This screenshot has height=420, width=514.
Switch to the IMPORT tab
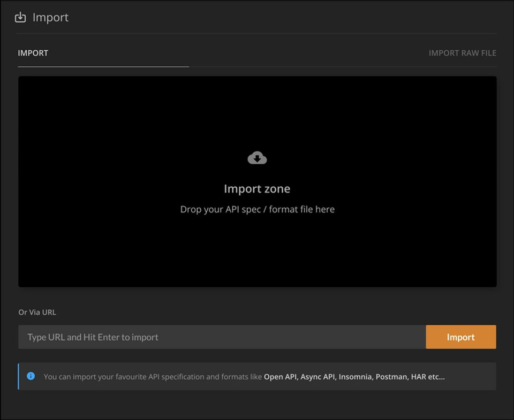(33, 53)
